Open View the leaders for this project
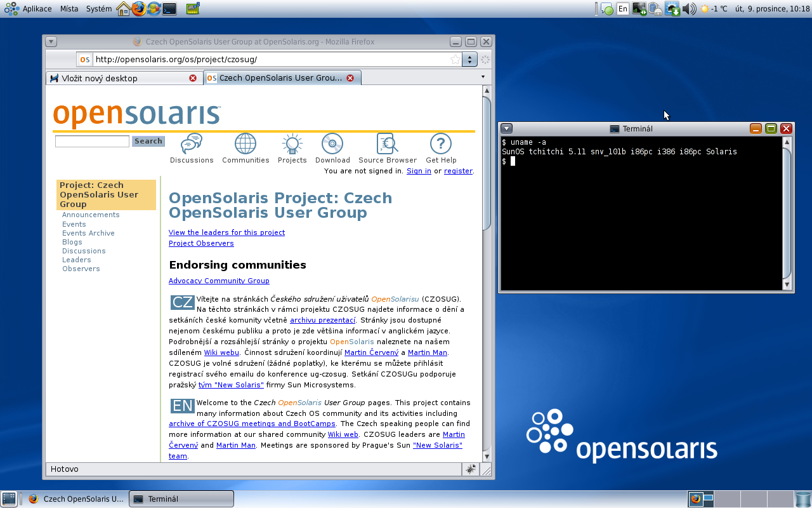812x508 pixels. coord(226,232)
